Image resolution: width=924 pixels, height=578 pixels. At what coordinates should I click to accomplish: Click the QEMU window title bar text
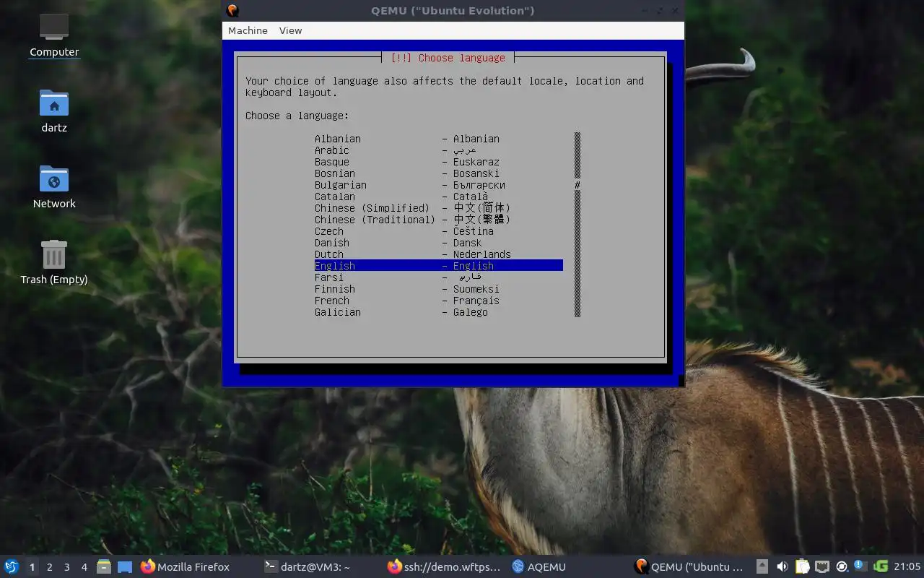click(x=453, y=11)
